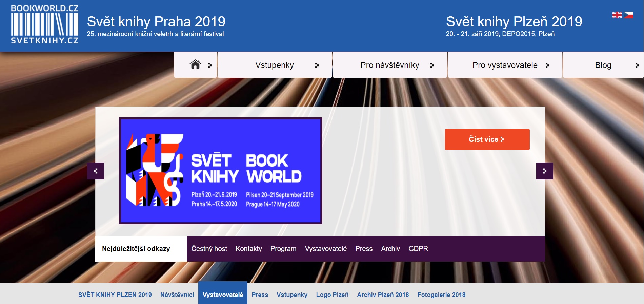The image size is (644, 304).
Task: Expand the Blog menu arrow
Action: pyautogui.click(x=637, y=65)
